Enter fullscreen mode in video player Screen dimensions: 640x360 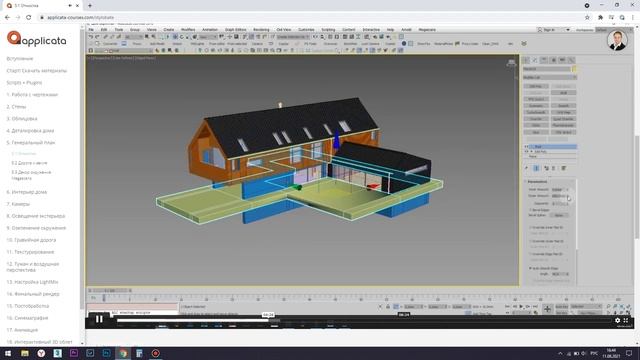click(x=626, y=320)
